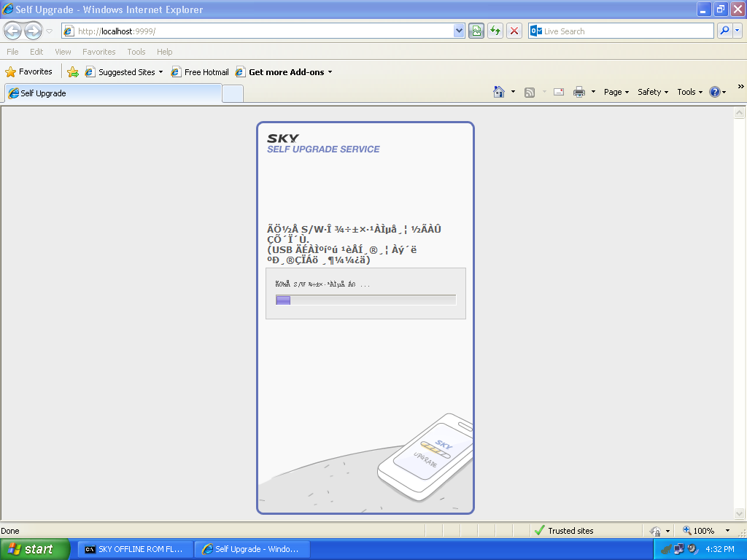Open the Help menu

tap(164, 52)
